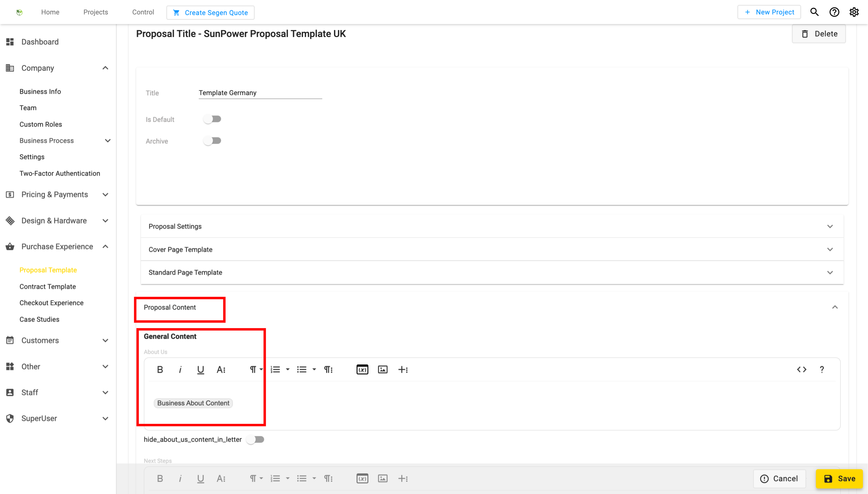Click unordered list icon in About Us editor
Viewport: 868px width, 494px height.
pos(302,370)
